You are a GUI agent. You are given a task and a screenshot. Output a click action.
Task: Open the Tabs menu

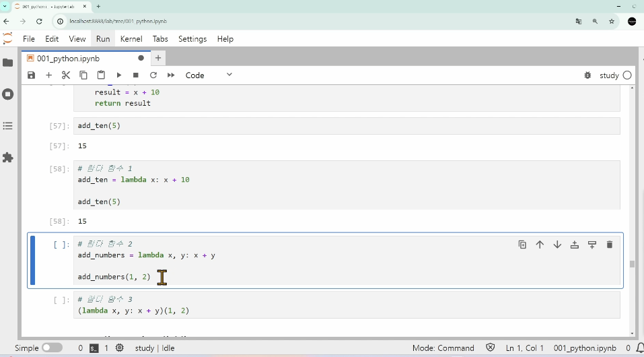[160, 39]
